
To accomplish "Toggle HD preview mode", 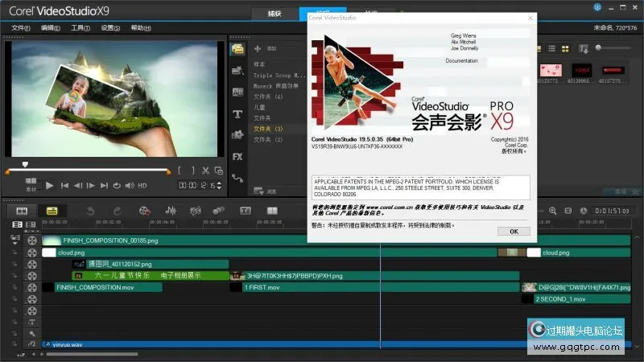I will 142,186.
